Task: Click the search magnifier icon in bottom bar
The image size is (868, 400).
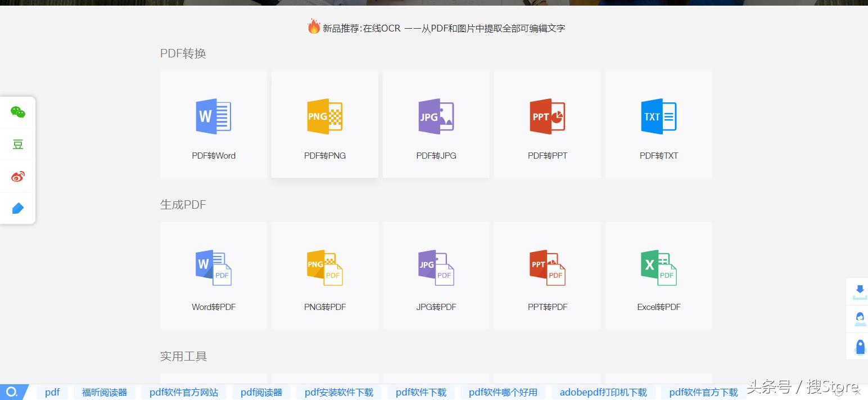Action: (x=12, y=392)
